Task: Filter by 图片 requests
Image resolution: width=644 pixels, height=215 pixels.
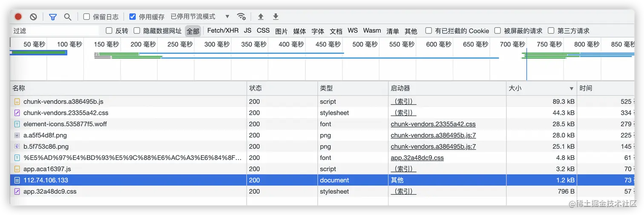Action: point(281,31)
